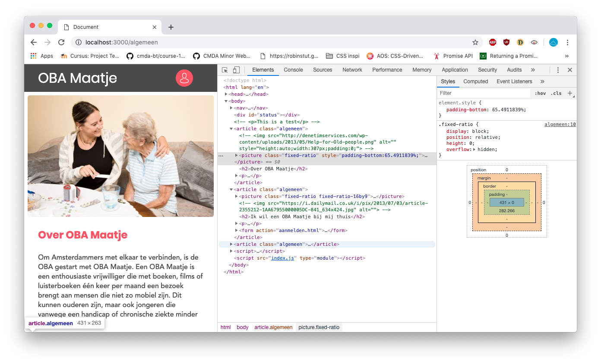Open the Application tab

(455, 70)
